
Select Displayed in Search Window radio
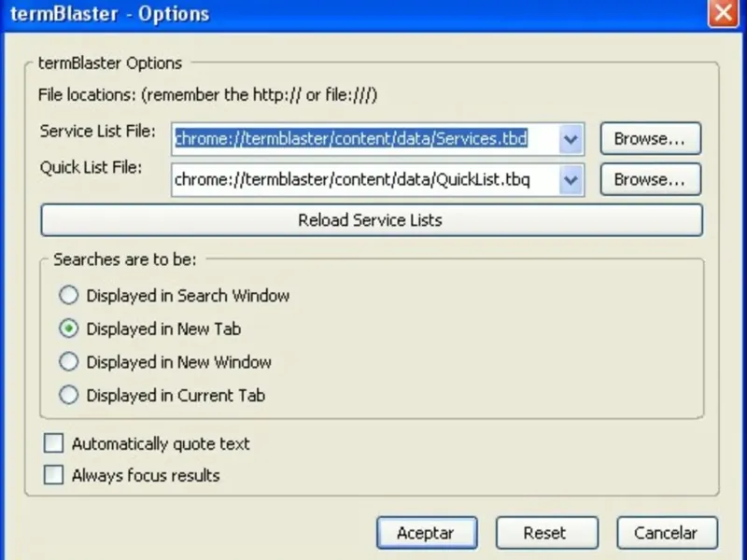(68, 295)
